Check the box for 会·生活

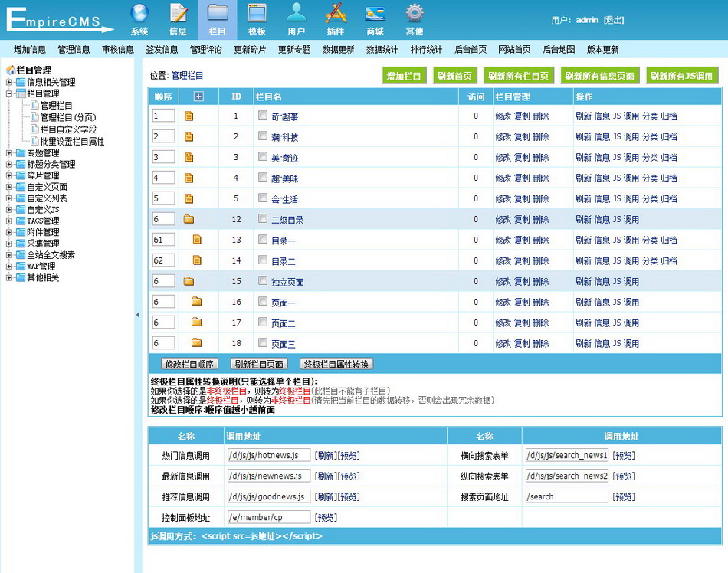(263, 198)
